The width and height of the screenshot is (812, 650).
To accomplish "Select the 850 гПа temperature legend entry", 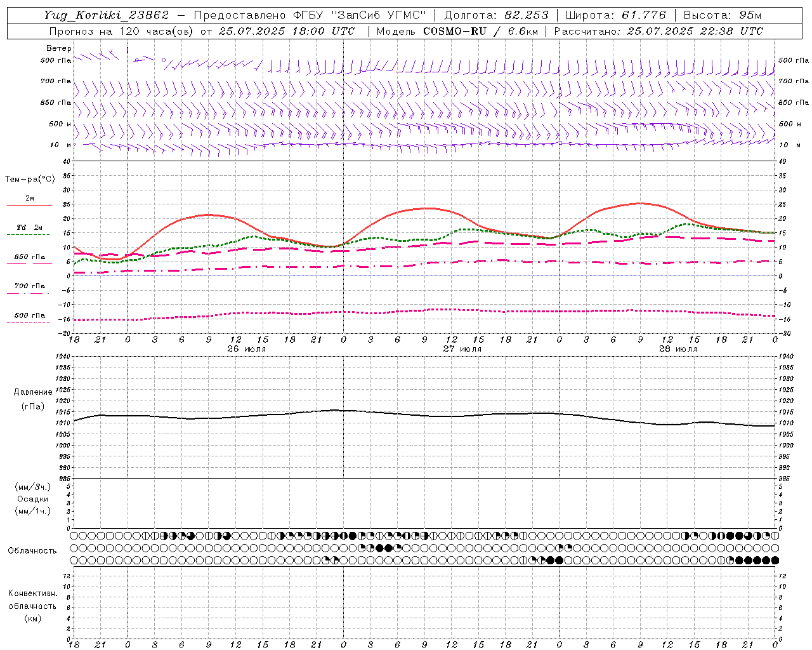I will (x=29, y=256).
